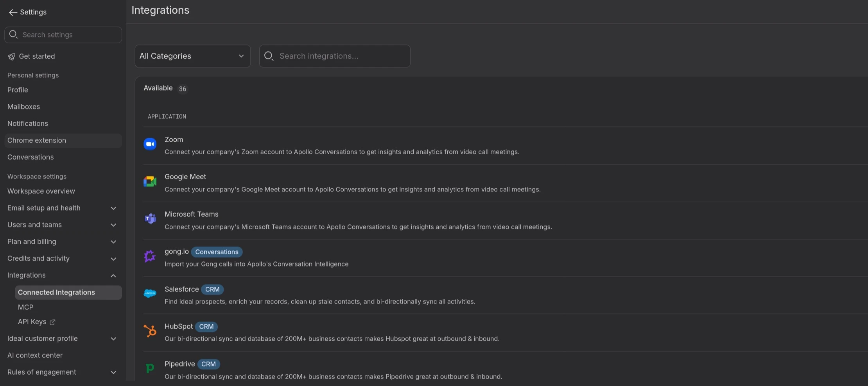Click the Microsoft Teams logo
Image resolution: width=868 pixels, height=386 pixels.
tap(150, 219)
